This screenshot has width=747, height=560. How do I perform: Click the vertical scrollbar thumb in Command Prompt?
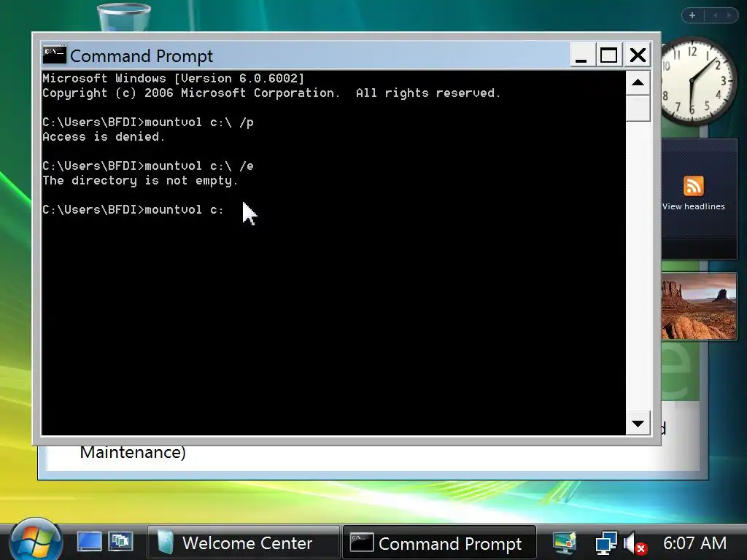tap(638, 108)
